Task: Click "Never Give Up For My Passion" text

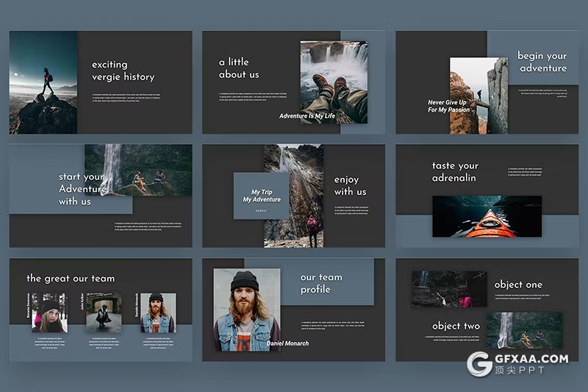Action: (x=448, y=106)
